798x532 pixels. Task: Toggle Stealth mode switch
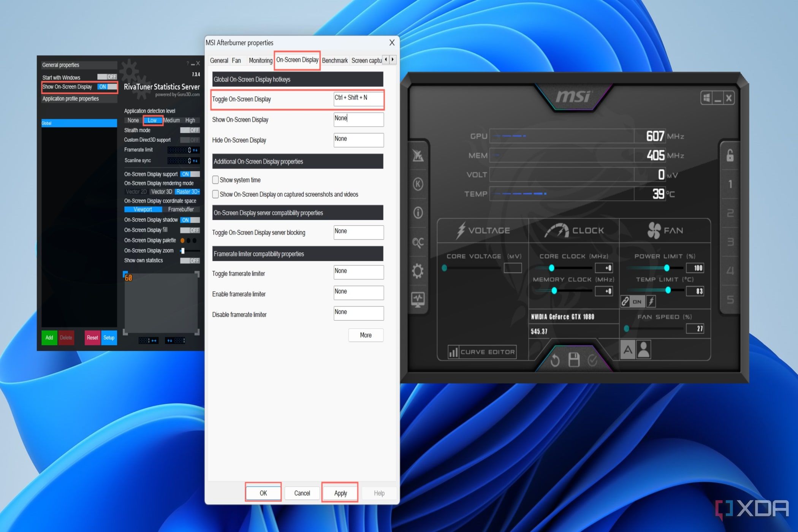(190, 130)
